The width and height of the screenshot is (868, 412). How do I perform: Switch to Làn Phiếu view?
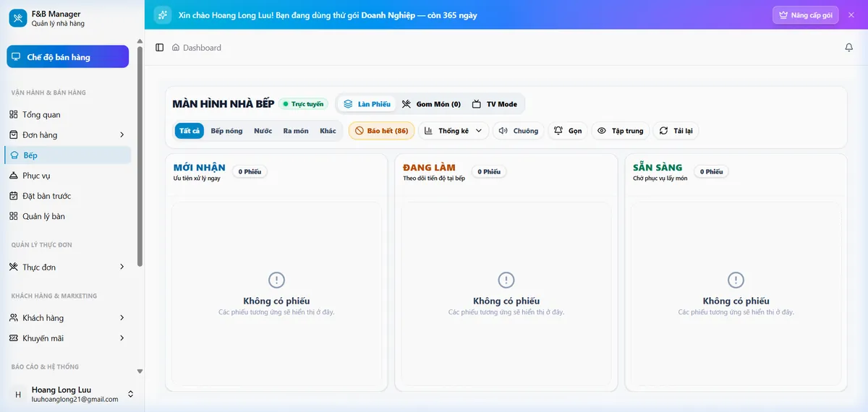(367, 104)
